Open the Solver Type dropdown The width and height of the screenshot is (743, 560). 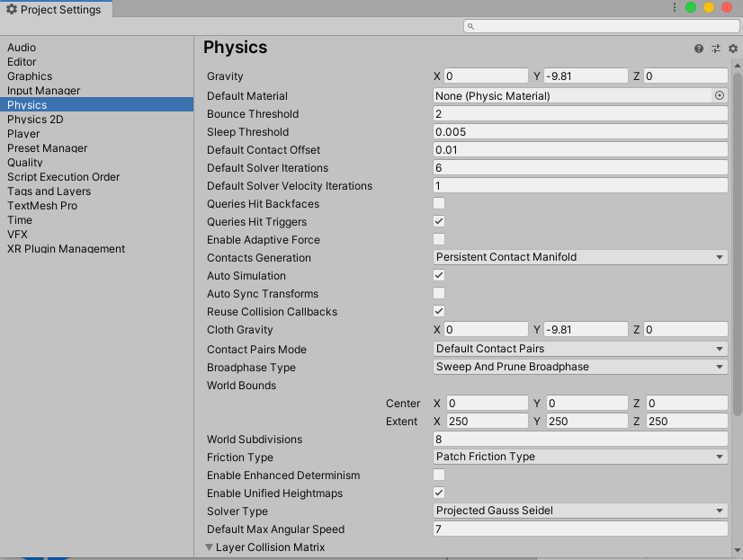click(x=580, y=511)
